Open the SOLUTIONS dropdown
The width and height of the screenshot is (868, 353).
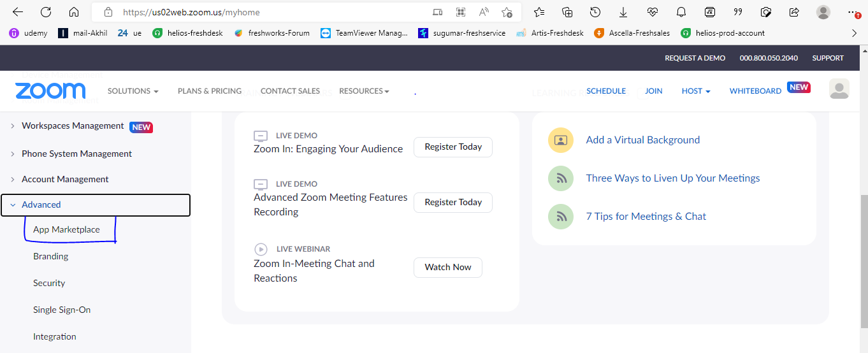[x=133, y=91]
